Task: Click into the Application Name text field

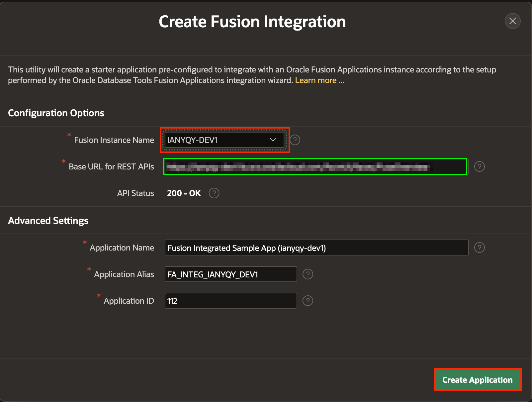Action: (316, 248)
